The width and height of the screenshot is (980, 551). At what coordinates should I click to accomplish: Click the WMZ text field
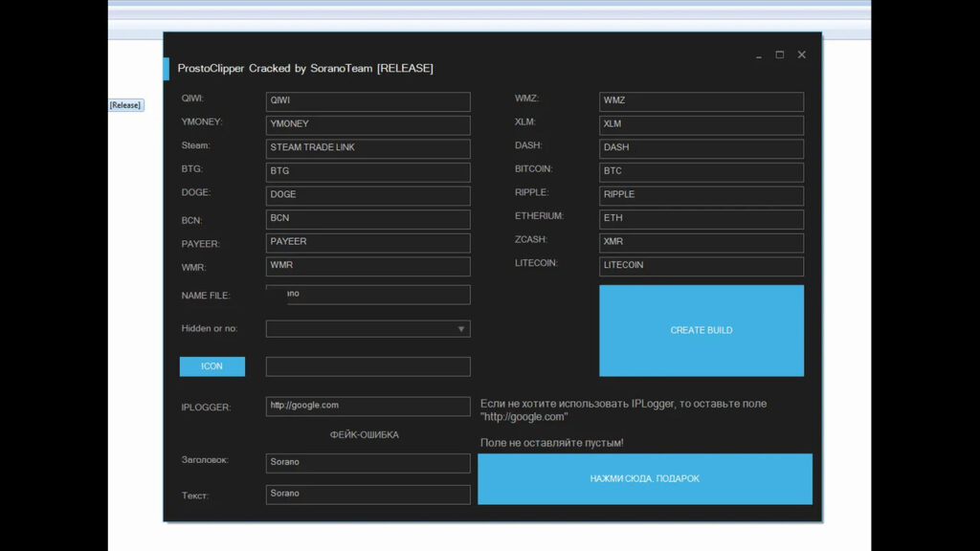702,101
